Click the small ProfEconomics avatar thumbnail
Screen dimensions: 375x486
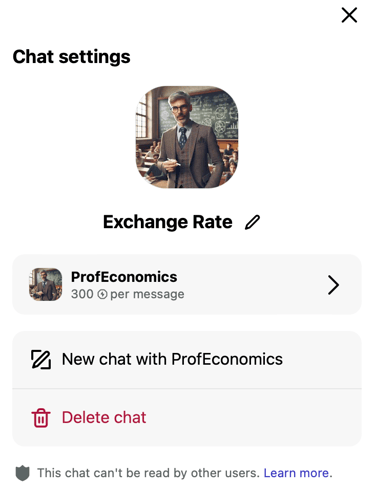(x=46, y=284)
